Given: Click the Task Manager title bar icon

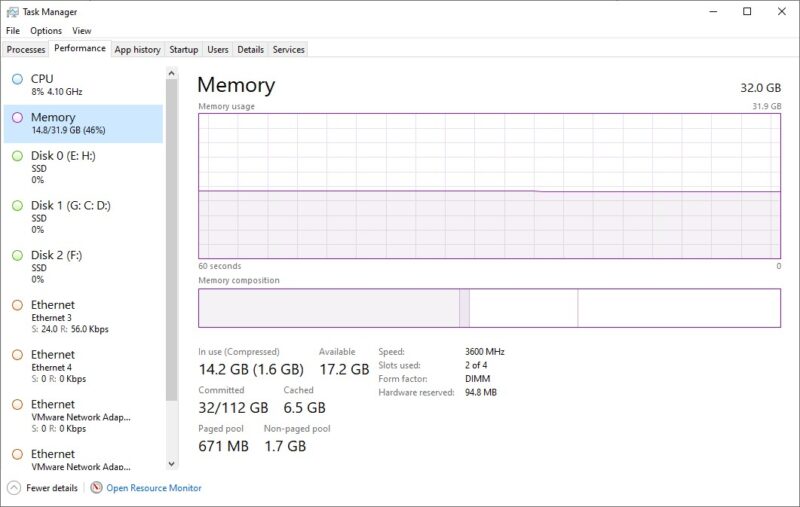Looking at the screenshot, I should tap(12, 12).
